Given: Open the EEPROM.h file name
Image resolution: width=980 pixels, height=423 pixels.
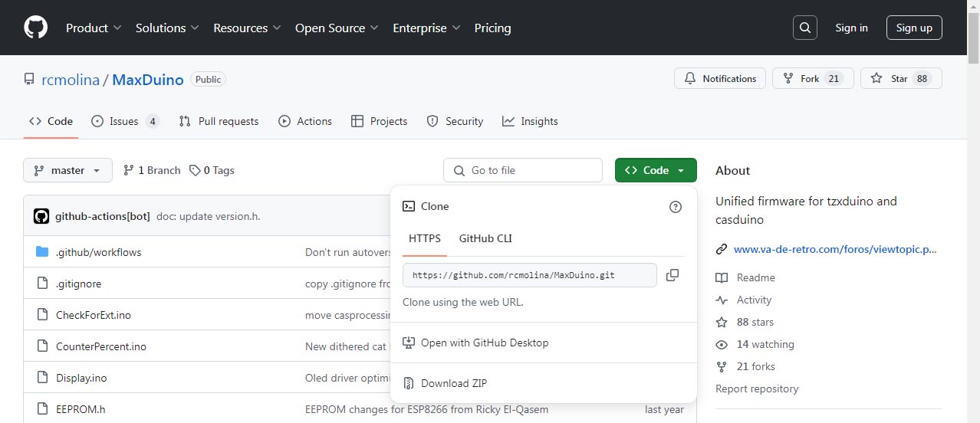Looking at the screenshot, I should click(81, 409).
